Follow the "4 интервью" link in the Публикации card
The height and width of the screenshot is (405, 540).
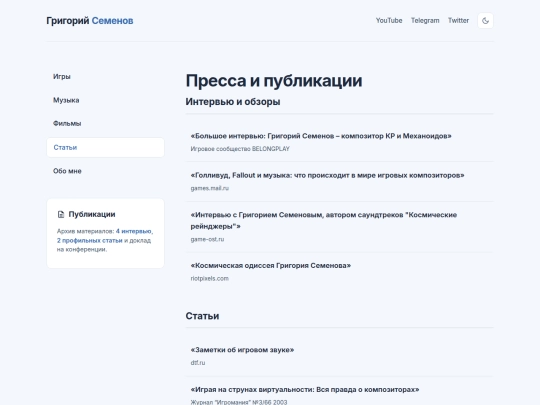[134, 231]
